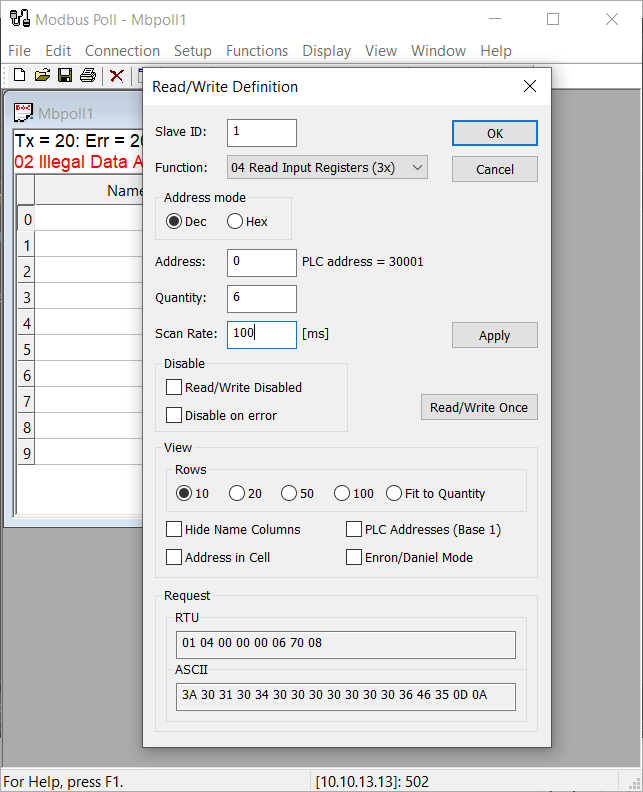Click the RTU request hex string field
Screen dimensions: 643x792
[x=346, y=645]
